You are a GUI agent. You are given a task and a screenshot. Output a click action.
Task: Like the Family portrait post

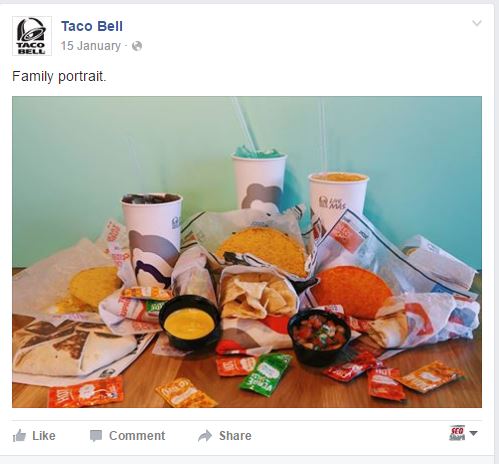34,436
